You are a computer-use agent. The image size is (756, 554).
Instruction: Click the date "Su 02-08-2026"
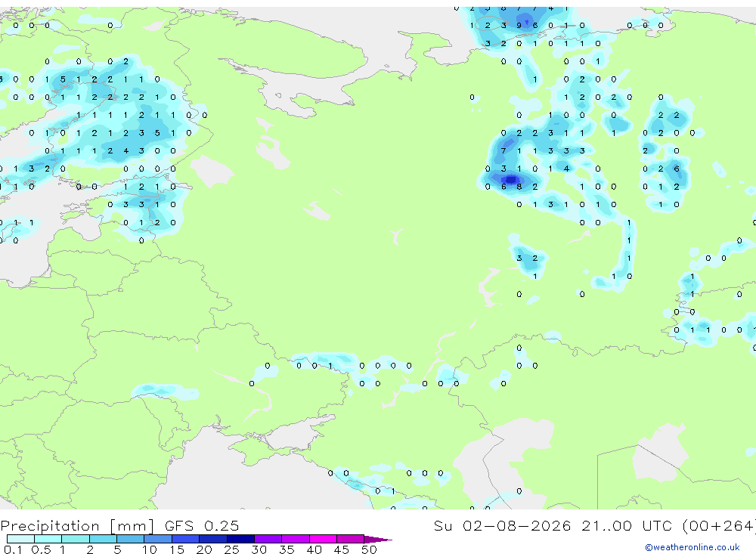(502, 525)
